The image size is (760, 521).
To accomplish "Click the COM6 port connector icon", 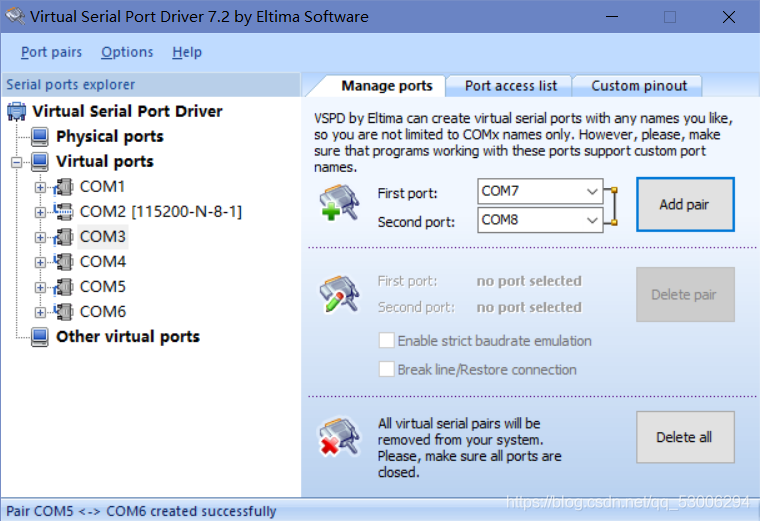I will tap(63, 312).
